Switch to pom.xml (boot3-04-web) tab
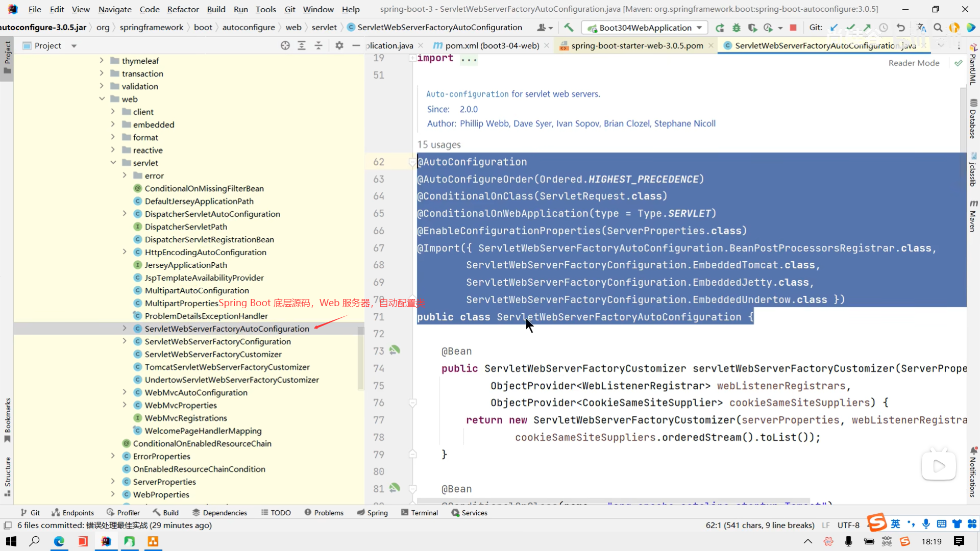This screenshot has height=551, width=980. [x=492, y=45]
